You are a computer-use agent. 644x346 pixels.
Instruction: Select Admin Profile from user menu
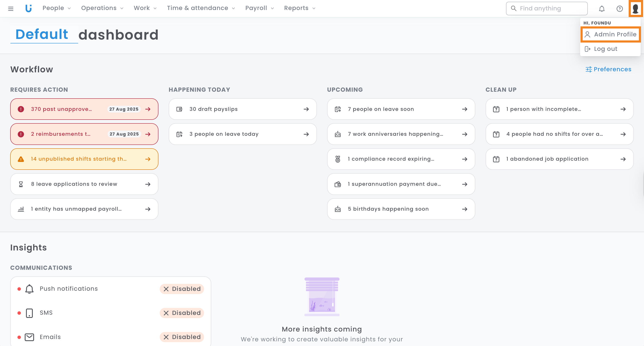(610, 34)
